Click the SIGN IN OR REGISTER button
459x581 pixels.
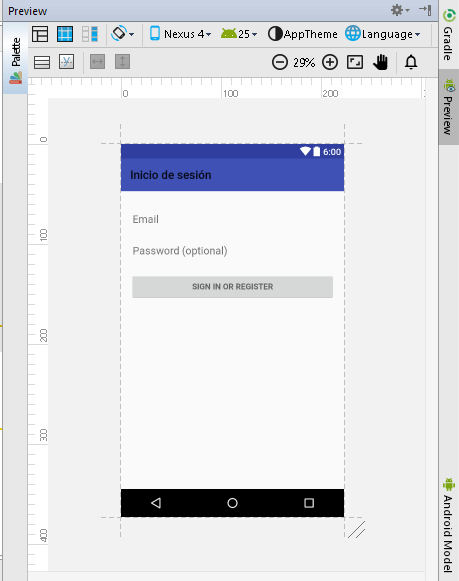[x=232, y=286]
